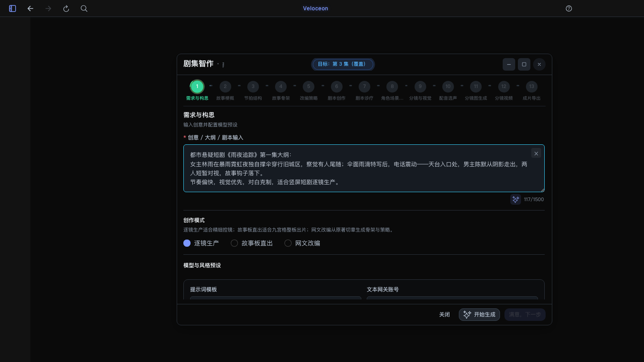The width and height of the screenshot is (644, 362).
Task: Click the 117/1500 character counter
Action: click(534, 199)
